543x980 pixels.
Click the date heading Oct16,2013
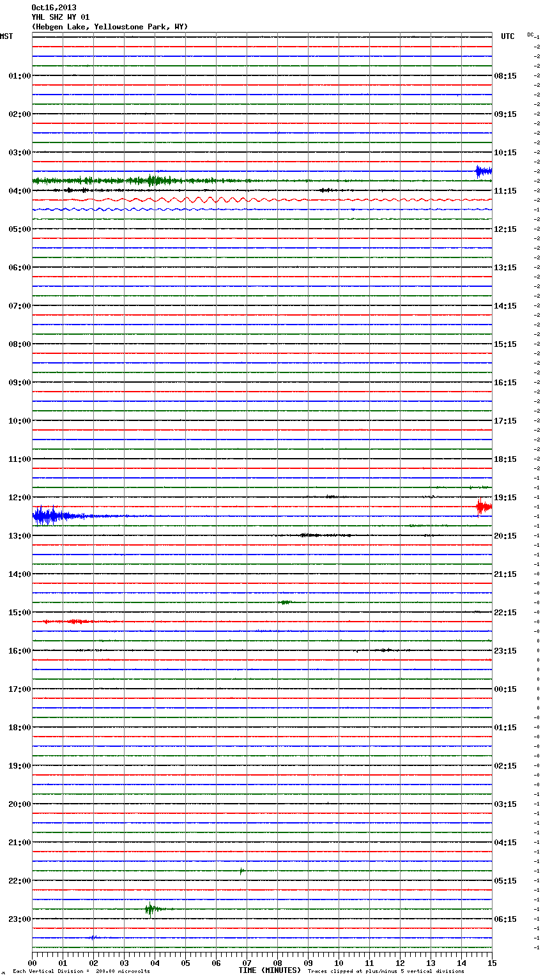pyautogui.click(x=54, y=8)
